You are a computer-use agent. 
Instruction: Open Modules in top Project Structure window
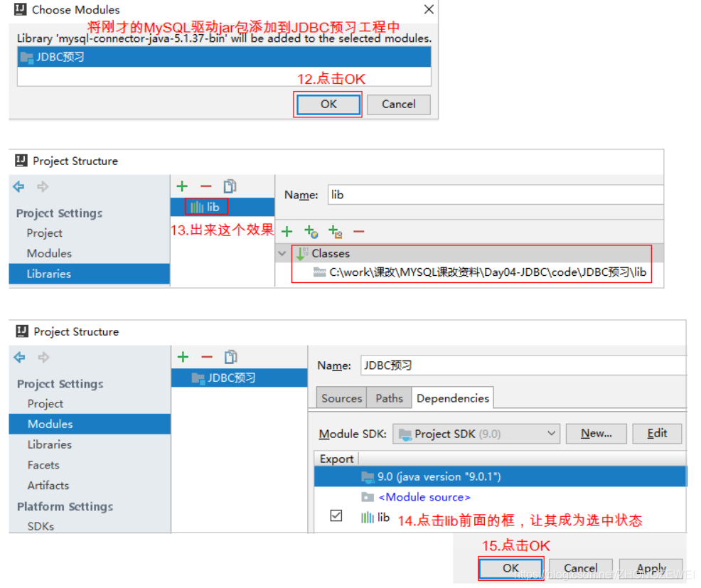tap(49, 254)
